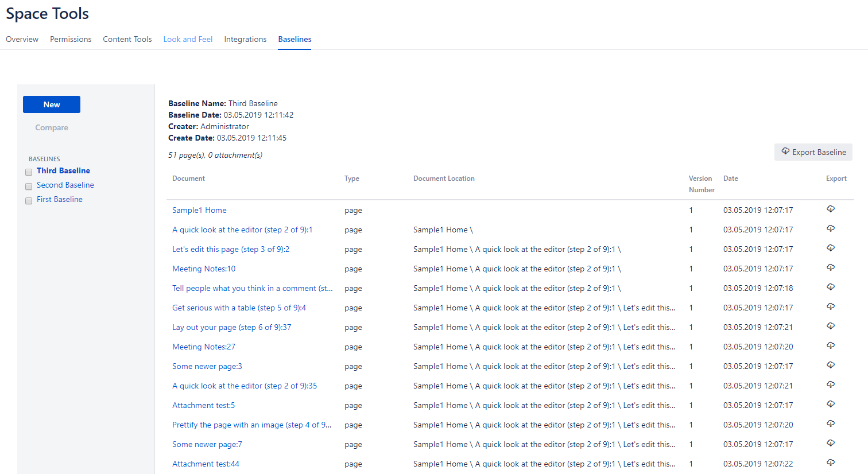Viewport: 868px width, 474px height.
Task: Click the Compare button
Action: 52,127
